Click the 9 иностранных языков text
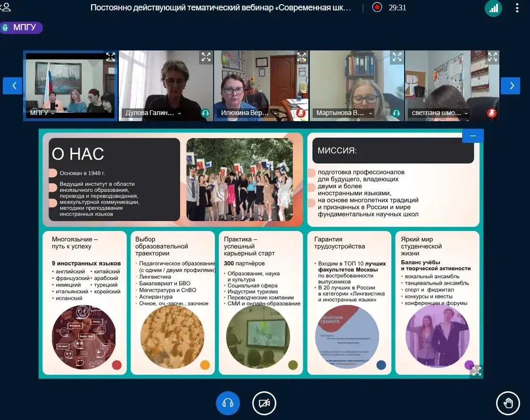The image size is (530, 420). 86,263
